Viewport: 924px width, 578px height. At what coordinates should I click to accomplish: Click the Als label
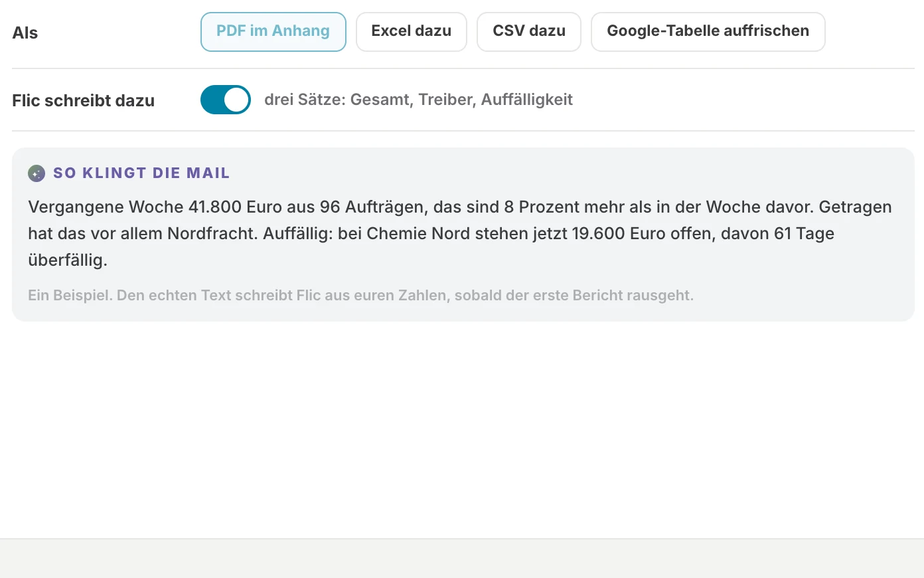[25, 33]
